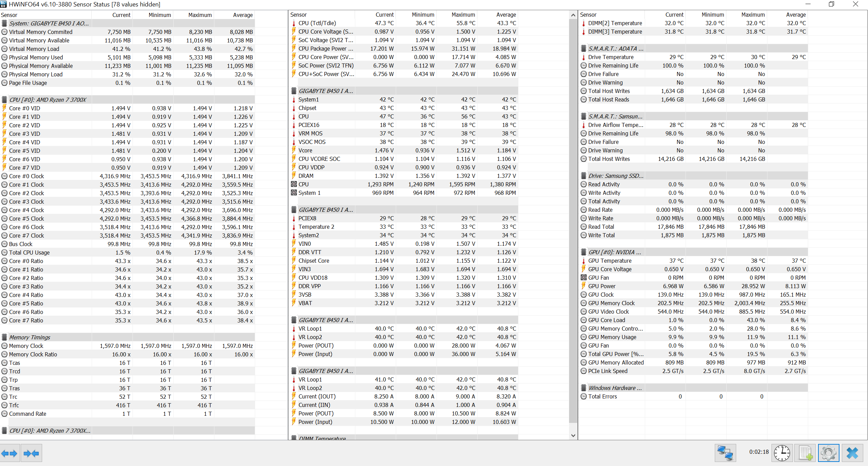
Task: Click the chip icon beside S.M.A.R.T.: ADATA header
Action: click(584, 49)
